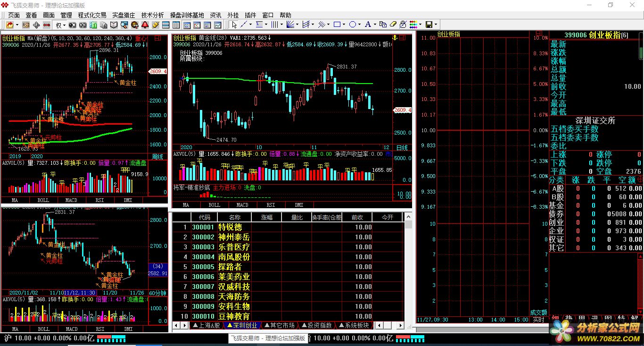Select the arrow pointer drawing tool
644x346 pixels.
pos(234,25)
